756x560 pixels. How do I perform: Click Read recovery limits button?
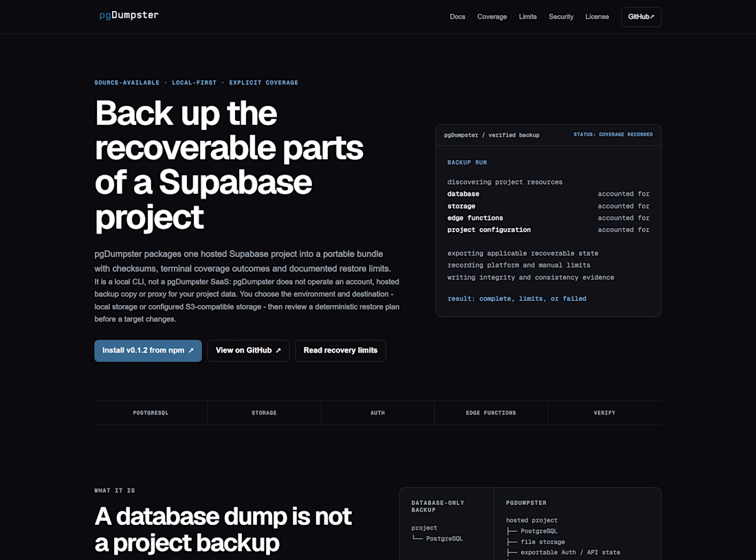(340, 350)
